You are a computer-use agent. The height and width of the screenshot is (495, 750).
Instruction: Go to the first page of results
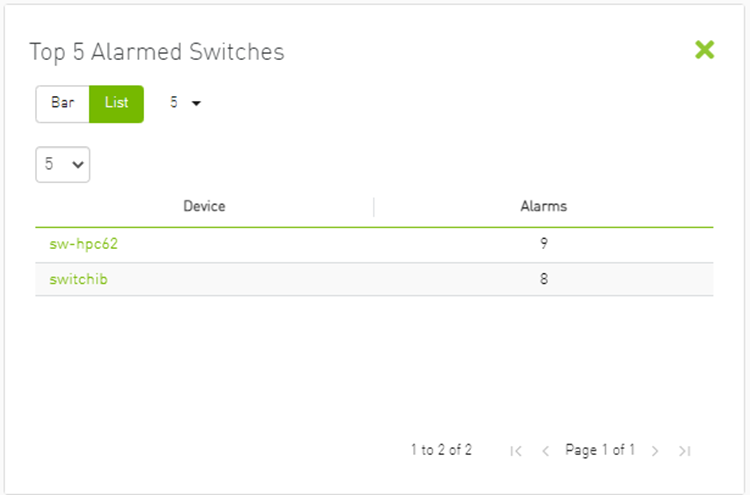[516, 451]
